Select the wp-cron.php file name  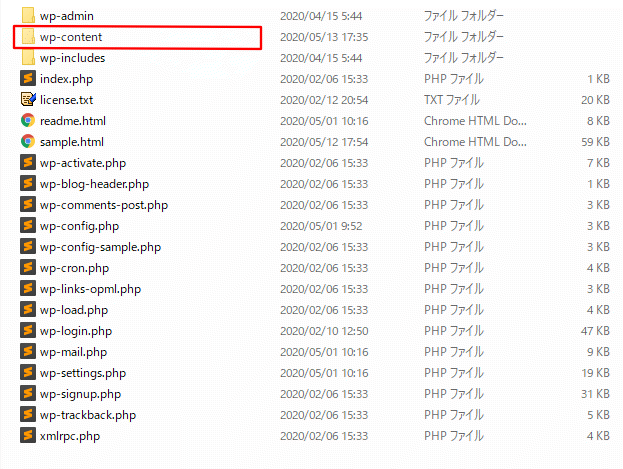(x=74, y=269)
